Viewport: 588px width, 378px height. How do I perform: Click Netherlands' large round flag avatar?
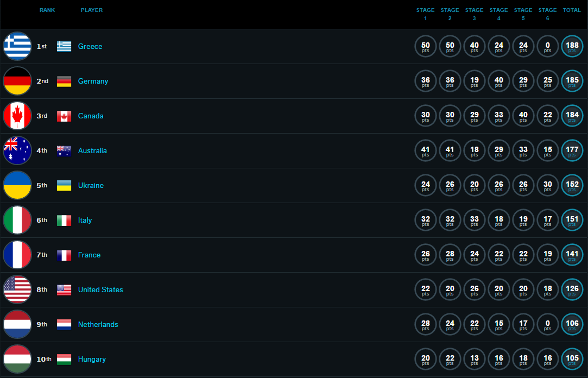pyautogui.click(x=17, y=324)
